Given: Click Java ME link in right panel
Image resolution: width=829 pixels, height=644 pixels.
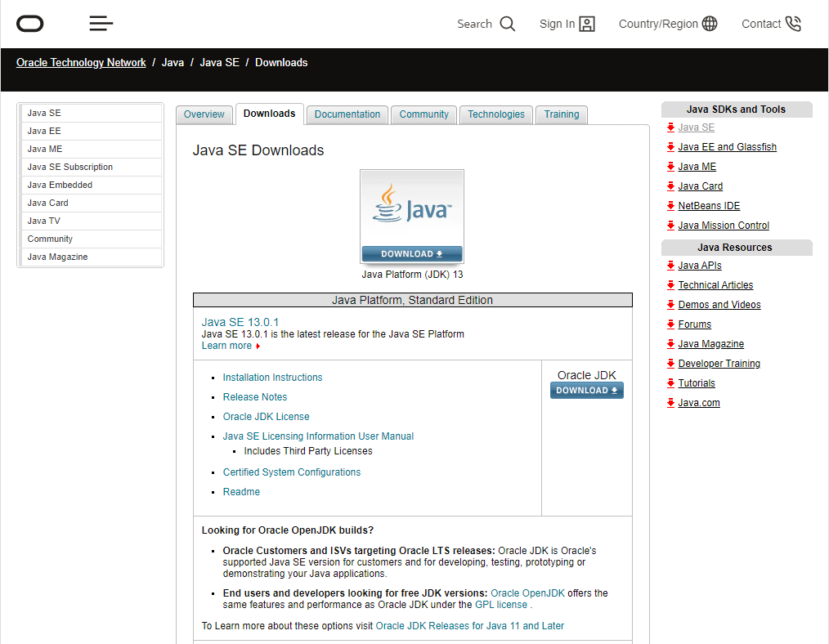Looking at the screenshot, I should (x=697, y=167).
